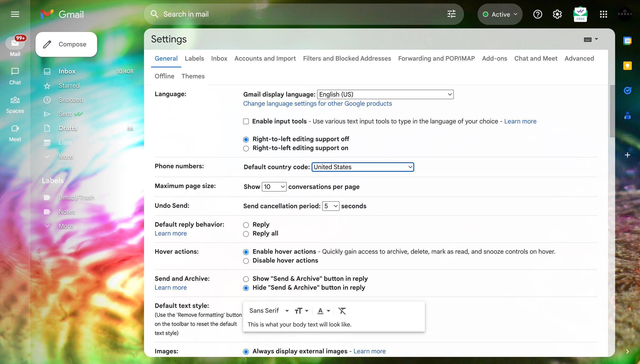Switch to Filters and Blocked Addresses tab
This screenshot has height=364, width=640.
tap(347, 59)
